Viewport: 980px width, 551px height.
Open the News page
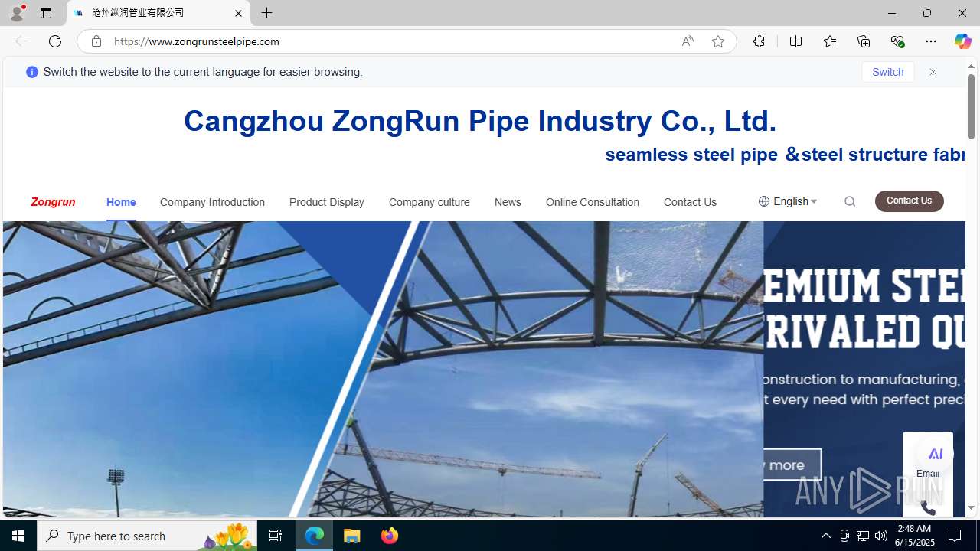point(508,202)
